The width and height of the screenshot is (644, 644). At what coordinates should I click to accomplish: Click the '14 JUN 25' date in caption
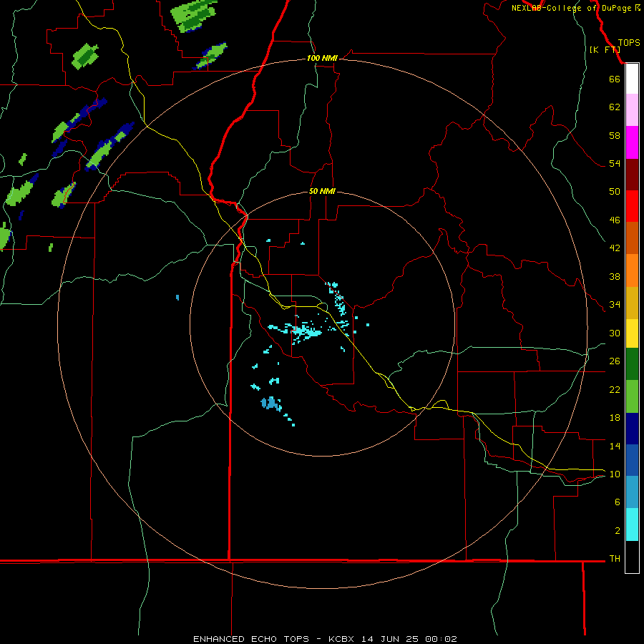(x=390, y=639)
